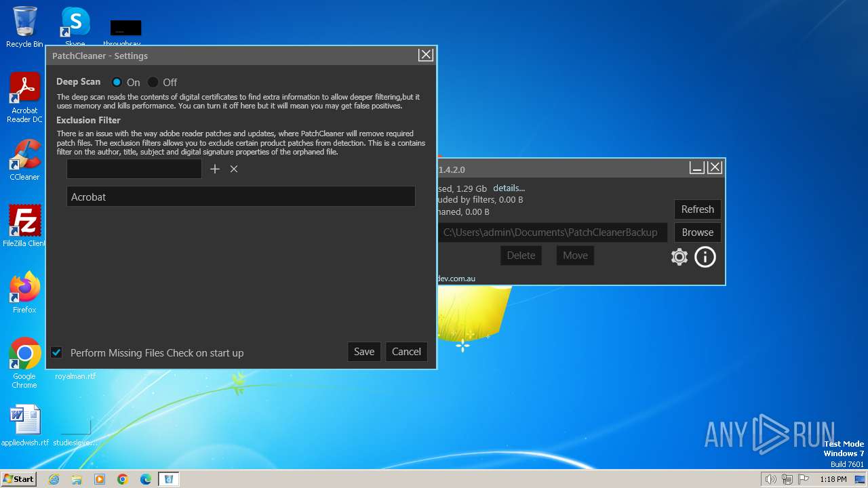Open Windows Explorer from taskbar

[x=77, y=479]
